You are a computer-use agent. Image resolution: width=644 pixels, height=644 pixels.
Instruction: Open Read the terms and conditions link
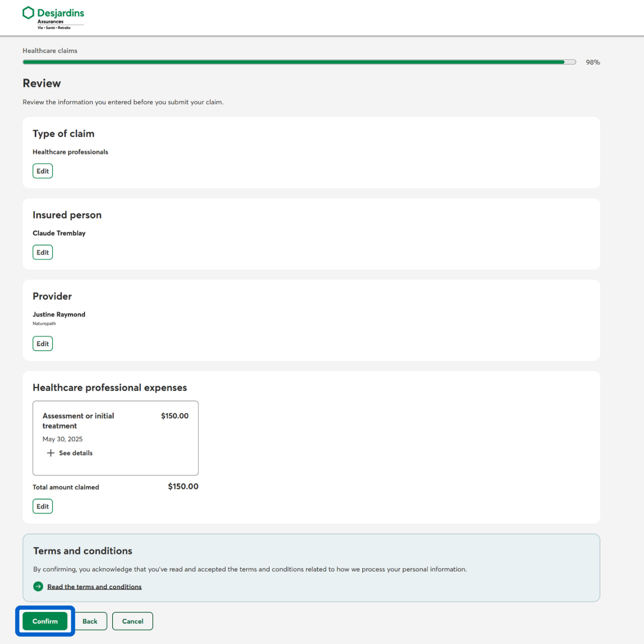coord(94,587)
